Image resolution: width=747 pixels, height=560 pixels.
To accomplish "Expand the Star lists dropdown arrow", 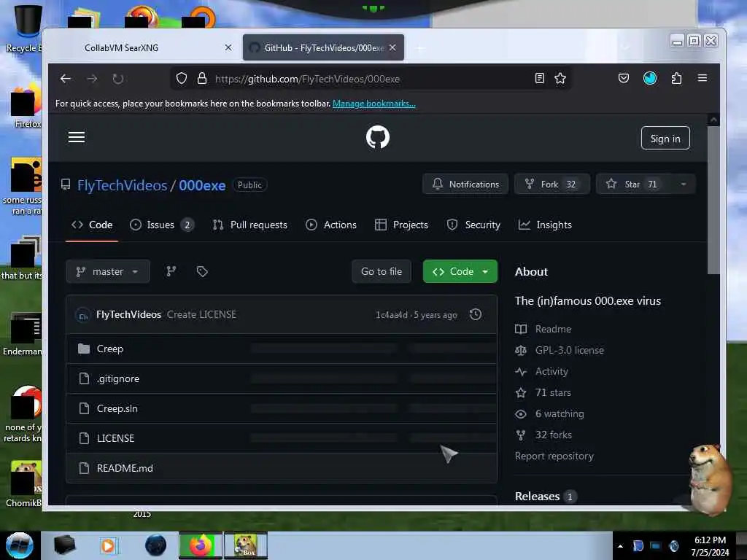I will (684, 184).
